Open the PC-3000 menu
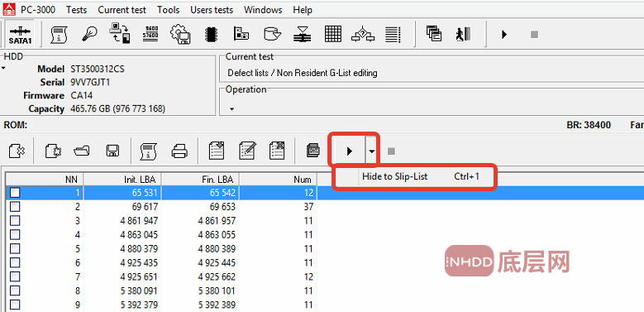This screenshot has height=312, width=644. tap(38, 10)
